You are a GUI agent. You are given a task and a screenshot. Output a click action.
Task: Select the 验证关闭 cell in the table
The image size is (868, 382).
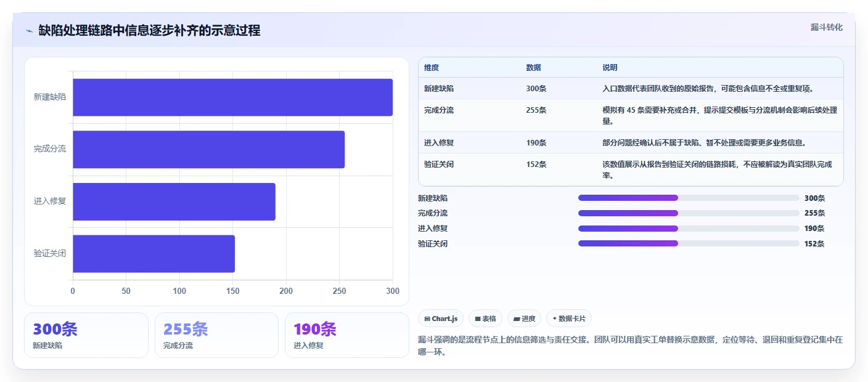point(439,165)
